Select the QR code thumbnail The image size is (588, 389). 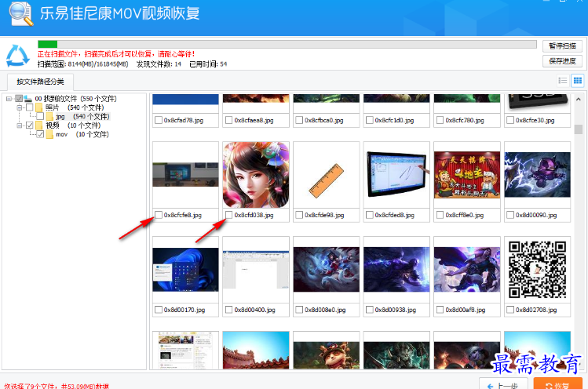tap(538, 270)
